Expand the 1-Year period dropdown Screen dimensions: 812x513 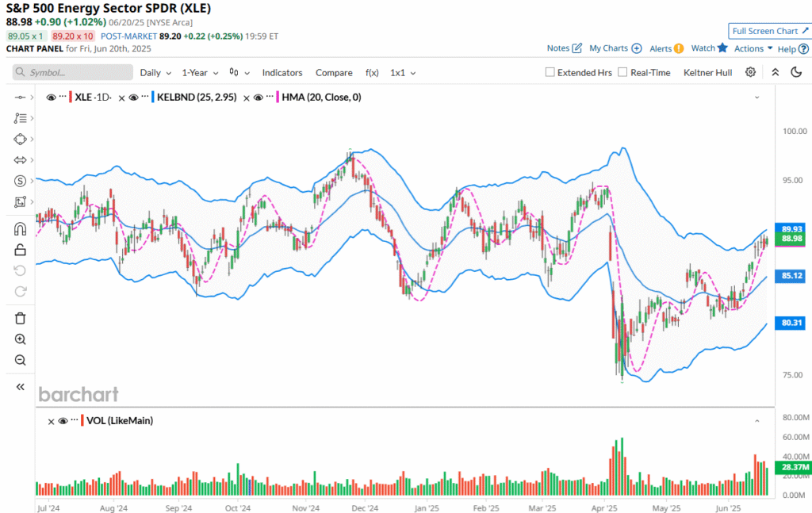200,72
